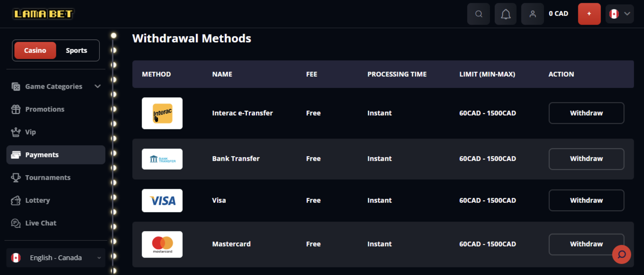The width and height of the screenshot is (644, 275).
Task: Click the Lama Bet logo
Action: point(43,14)
